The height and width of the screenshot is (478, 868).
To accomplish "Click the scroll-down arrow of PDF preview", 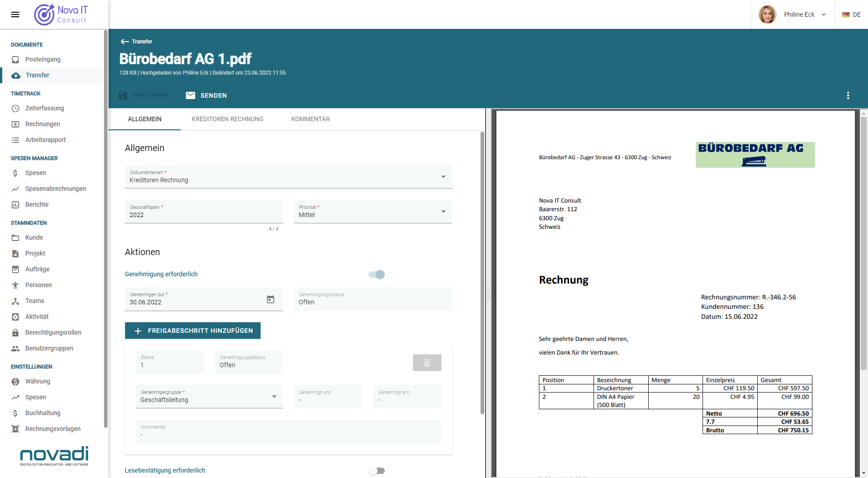I will tap(863, 473).
